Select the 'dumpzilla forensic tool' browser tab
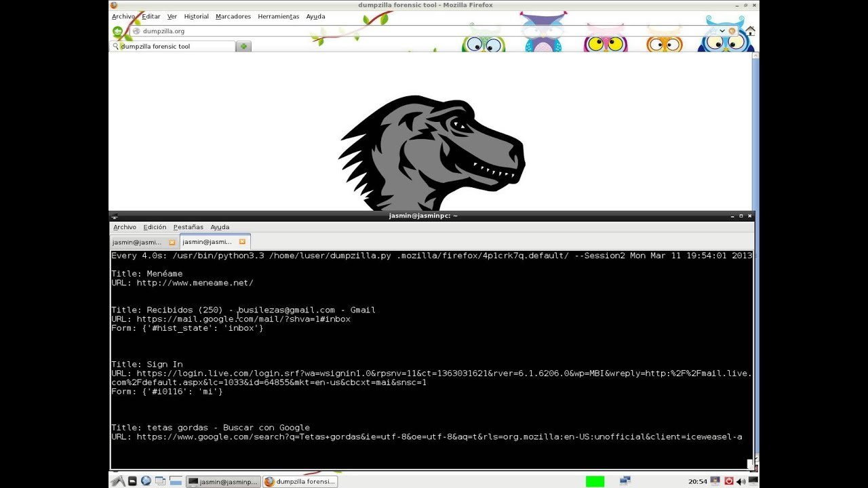The image size is (868, 488). [x=172, y=46]
